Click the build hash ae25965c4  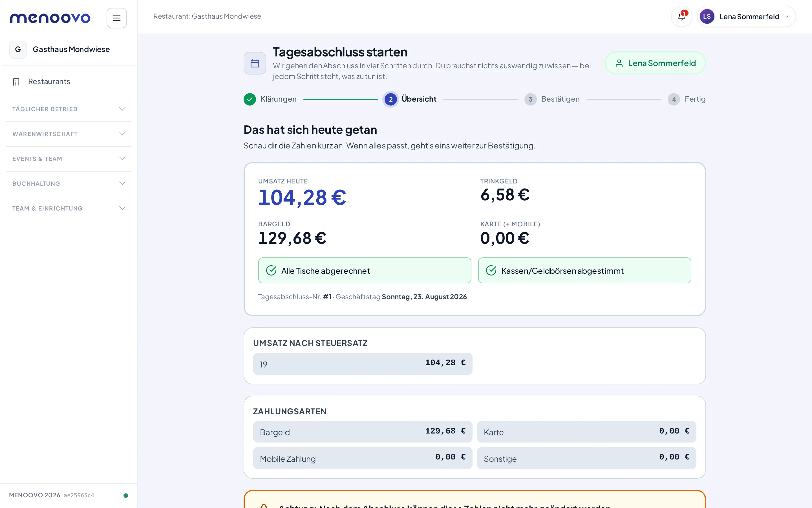[79, 495]
